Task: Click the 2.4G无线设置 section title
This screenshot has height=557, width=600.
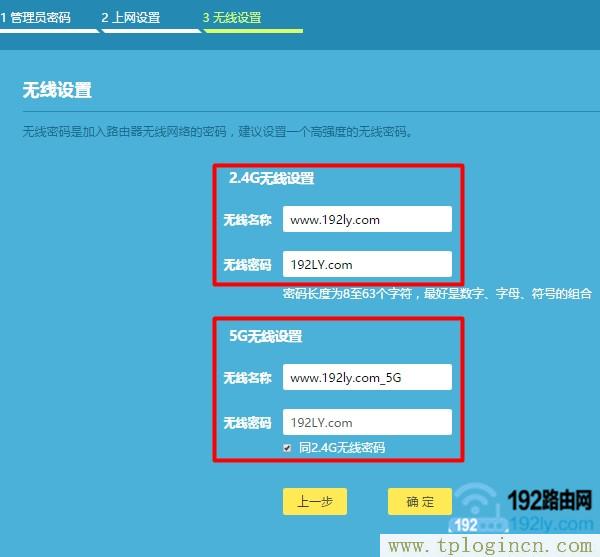Action: pos(272,179)
